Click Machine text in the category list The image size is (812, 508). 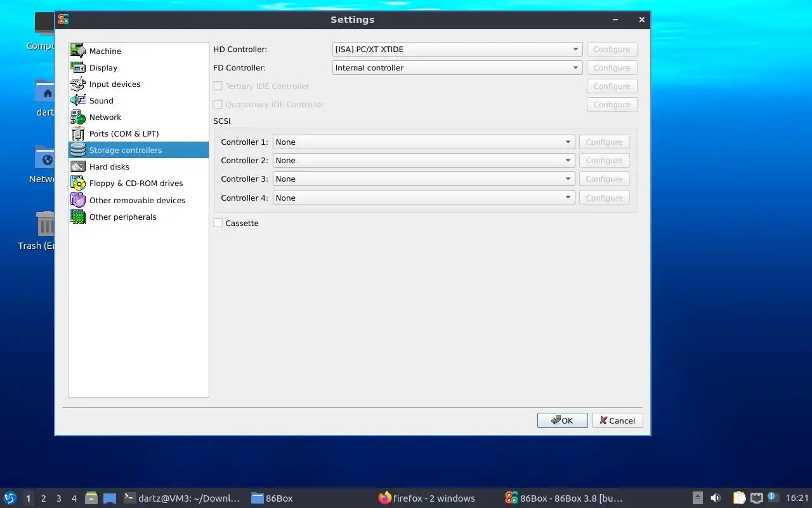(x=105, y=51)
